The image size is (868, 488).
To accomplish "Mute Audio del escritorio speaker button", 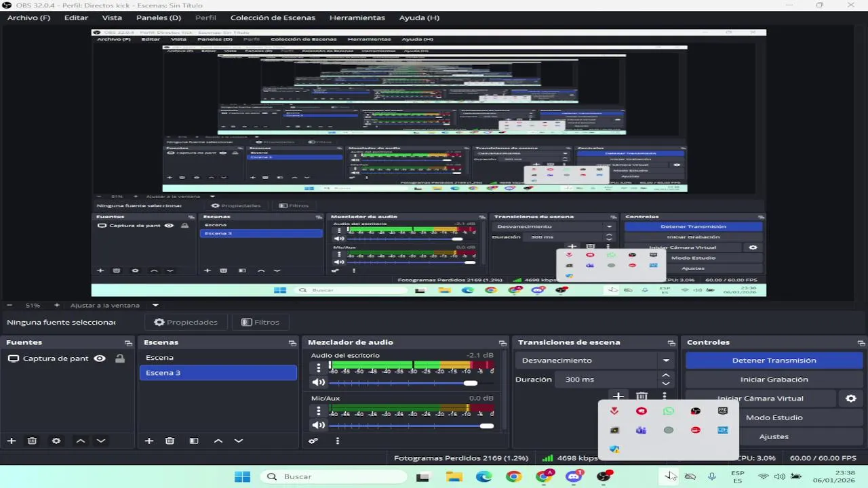I will [318, 383].
